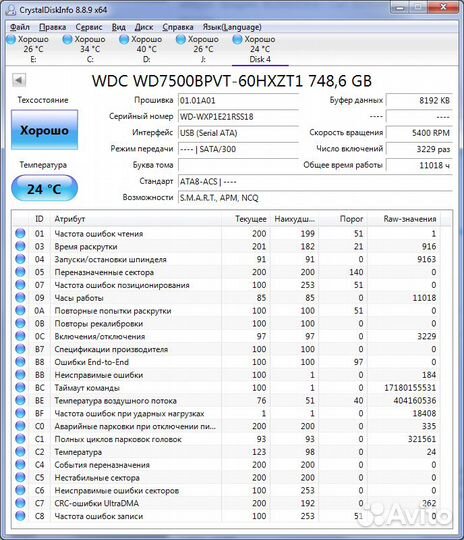Open the Язык(Language) menu
The width and height of the screenshot is (464, 540).
click(x=232, y=27)
